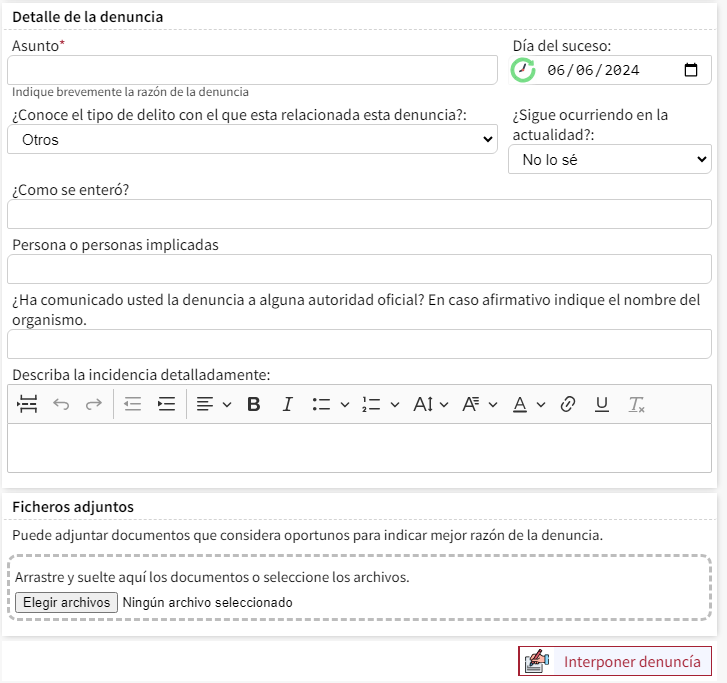Open the calendar picker for Día del suceso
727x683 pixels.
coord(691,70)
